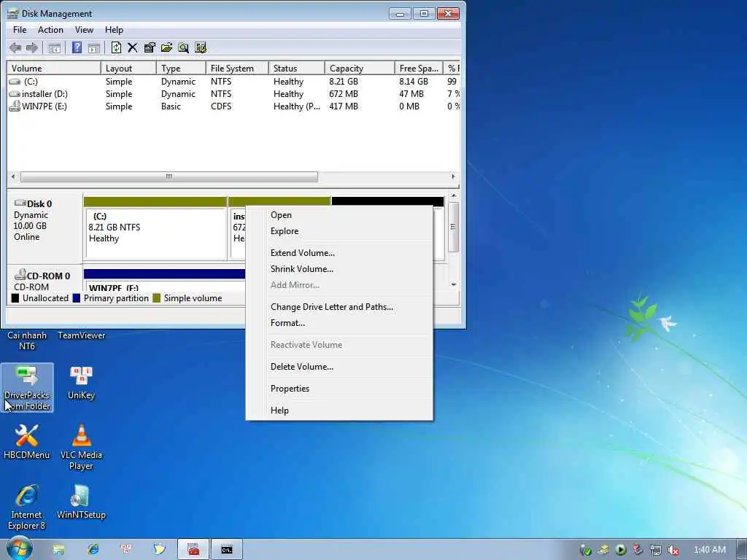
Task: Click the 1:40 AM taskbar clock
Action: point(709,550)
